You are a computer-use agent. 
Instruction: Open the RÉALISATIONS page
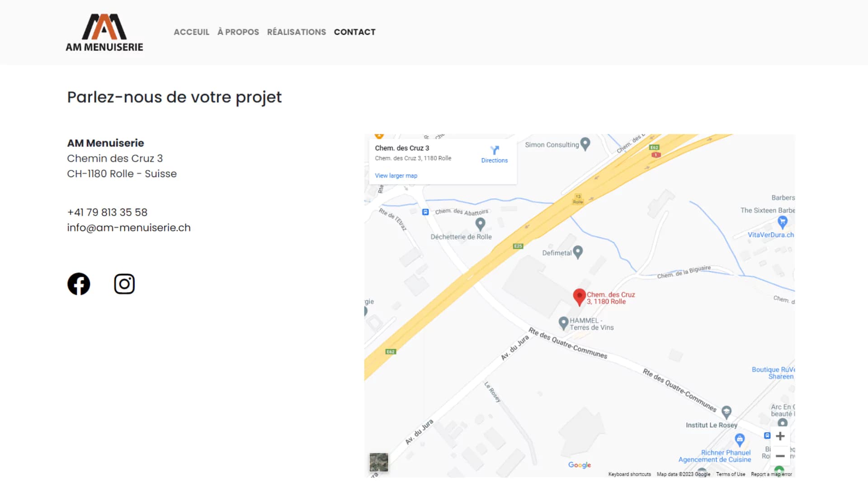click(297, 32)
